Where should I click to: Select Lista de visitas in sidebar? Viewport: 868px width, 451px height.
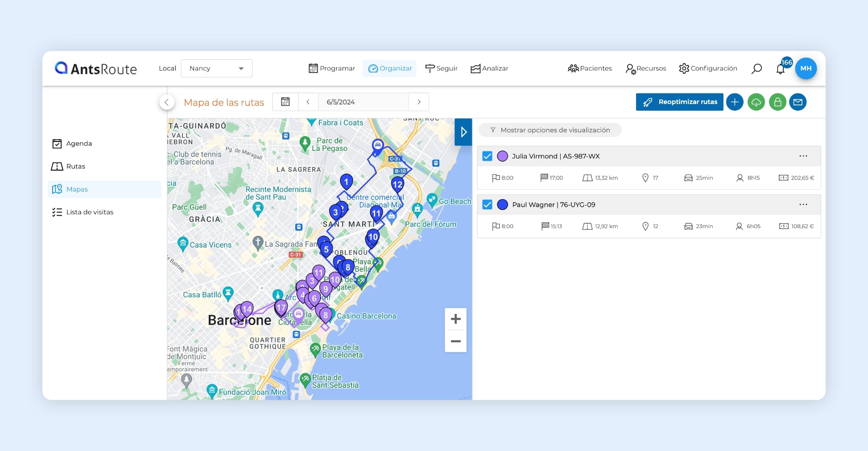coord(90,212)
